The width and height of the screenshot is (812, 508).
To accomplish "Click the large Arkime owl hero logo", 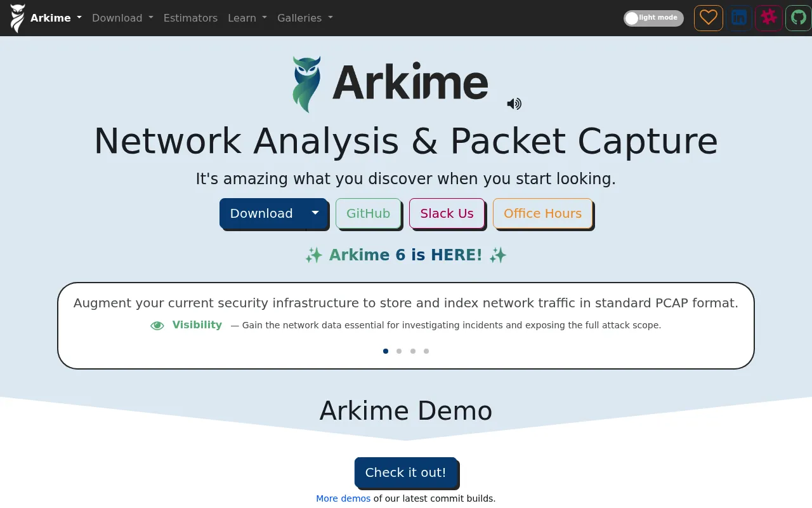I will (306, 84).
